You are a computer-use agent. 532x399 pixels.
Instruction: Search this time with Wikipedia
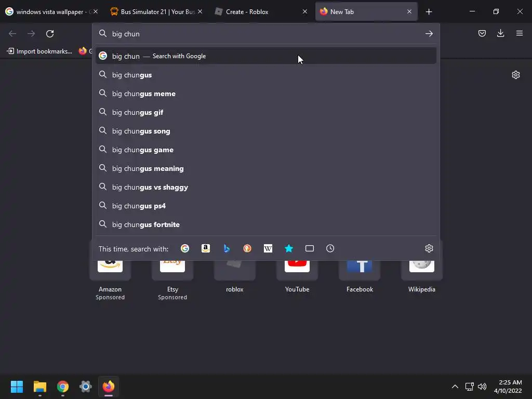[x=268, y=248]
